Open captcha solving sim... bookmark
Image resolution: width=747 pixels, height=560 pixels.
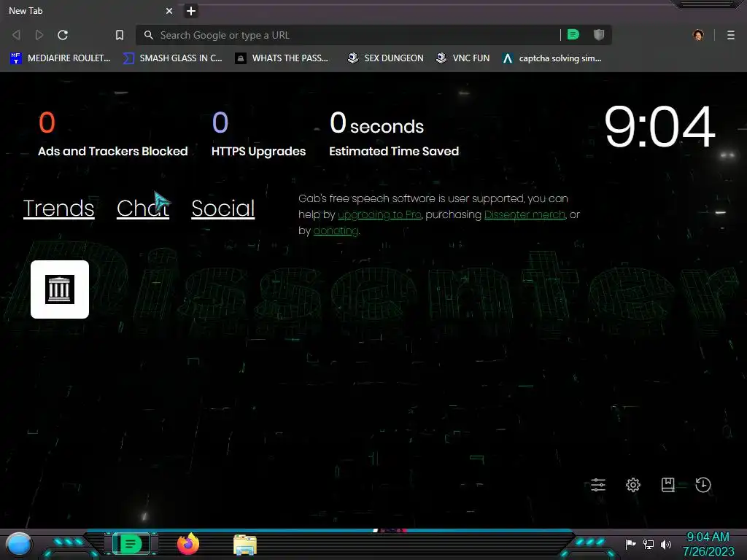(552, 58)
